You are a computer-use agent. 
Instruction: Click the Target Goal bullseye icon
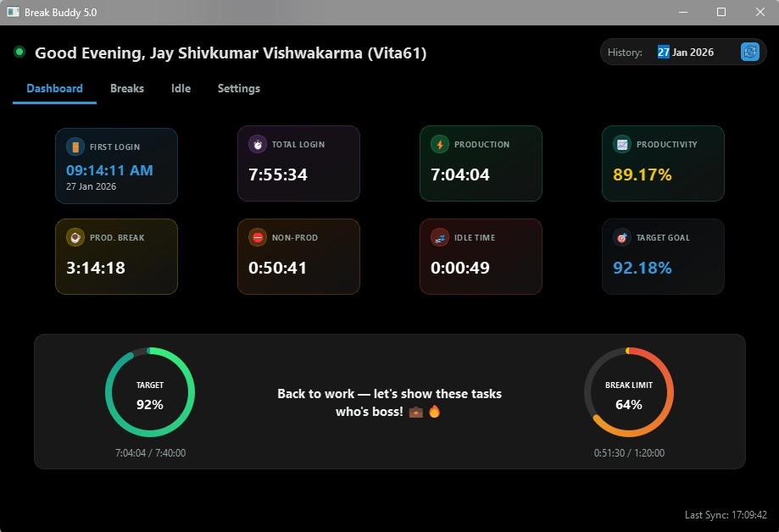pyautogui.click(x=622, y=238)
